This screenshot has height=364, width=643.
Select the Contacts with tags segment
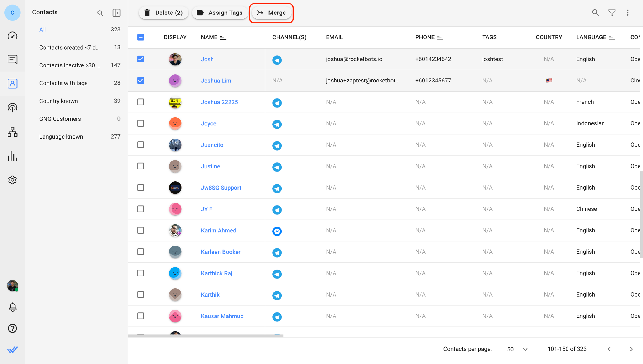(63, 83)
